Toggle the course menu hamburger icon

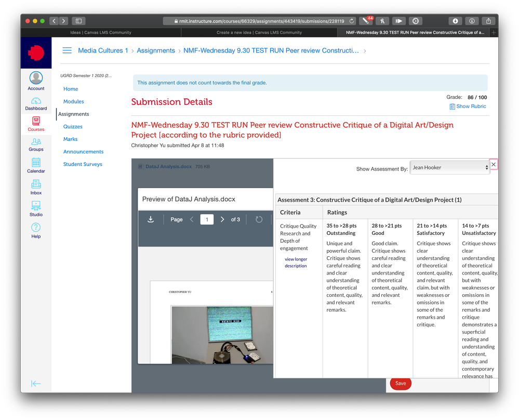point(67,50)
